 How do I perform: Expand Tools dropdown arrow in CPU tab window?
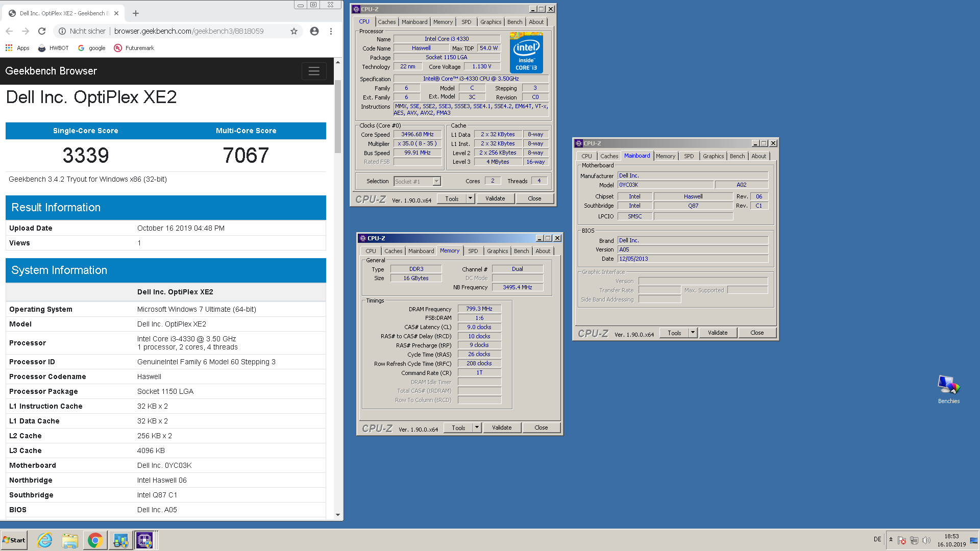point(470,199)
